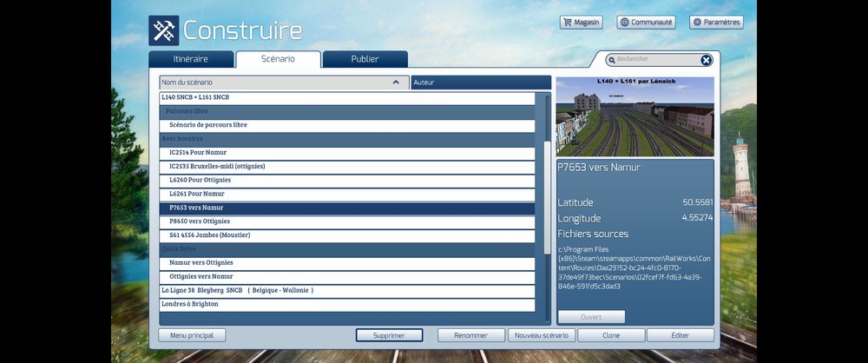Image resolution: width=868 pixels, height=363 pixels.
Task: Clear search with the X icon
Action: tap(707, 60)
